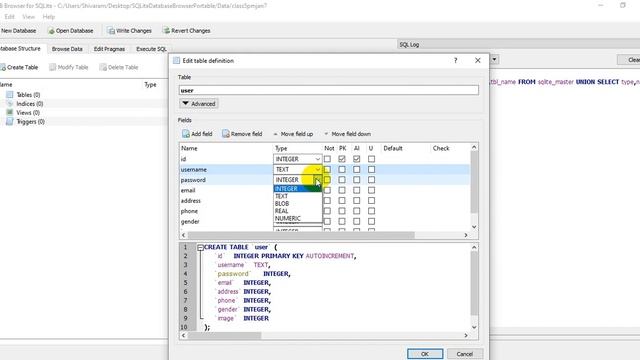Click the Edit table definition title icon
640x360 pixels.
click(x=177, y=60)
